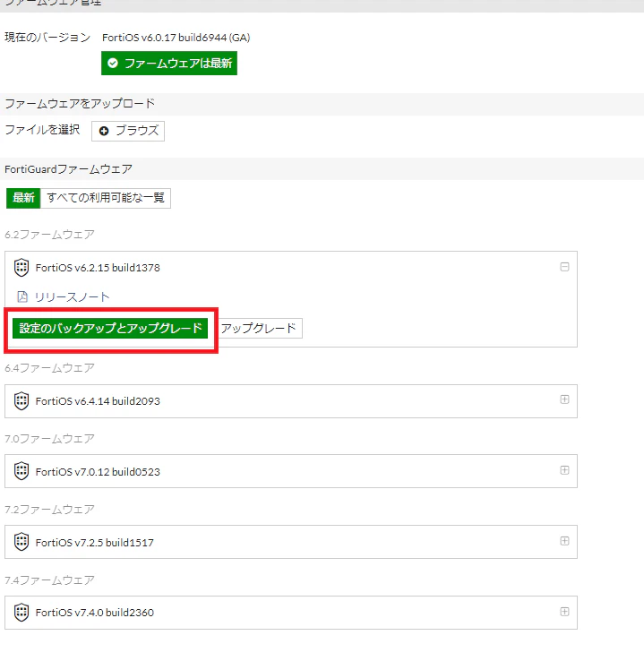Click the ファイルを選択 label
Image resolution: width=644 pixels, height=661 pixels.
coord(42,129)
